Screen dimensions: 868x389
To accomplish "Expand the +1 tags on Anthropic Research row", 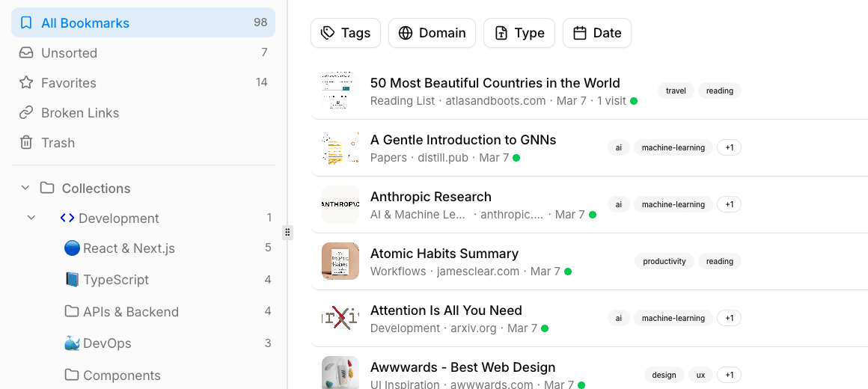I will click(x=729, y=205).
